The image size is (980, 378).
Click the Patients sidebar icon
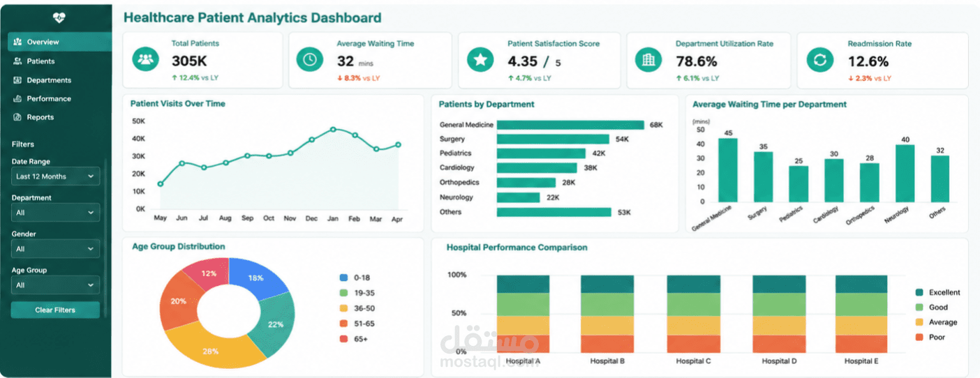18,61
